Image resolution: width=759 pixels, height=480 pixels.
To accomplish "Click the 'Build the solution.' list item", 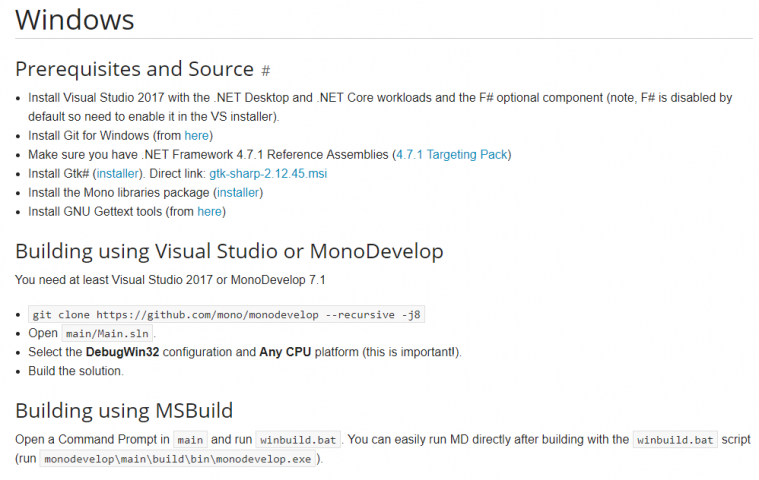I will [x=76, y=371].
